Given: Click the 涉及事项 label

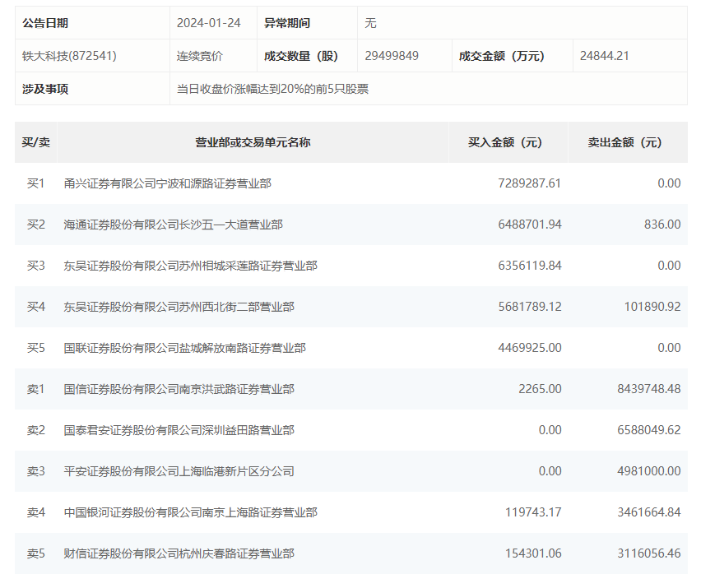Looking at the screenshot, I should pyautogui.click(x=45, y=89).
